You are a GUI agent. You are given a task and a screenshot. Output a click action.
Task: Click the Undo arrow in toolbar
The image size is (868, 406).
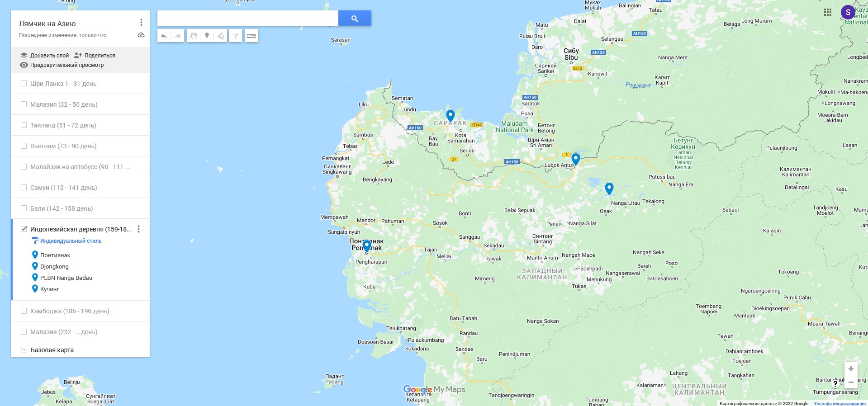click(x=164, y=36)
